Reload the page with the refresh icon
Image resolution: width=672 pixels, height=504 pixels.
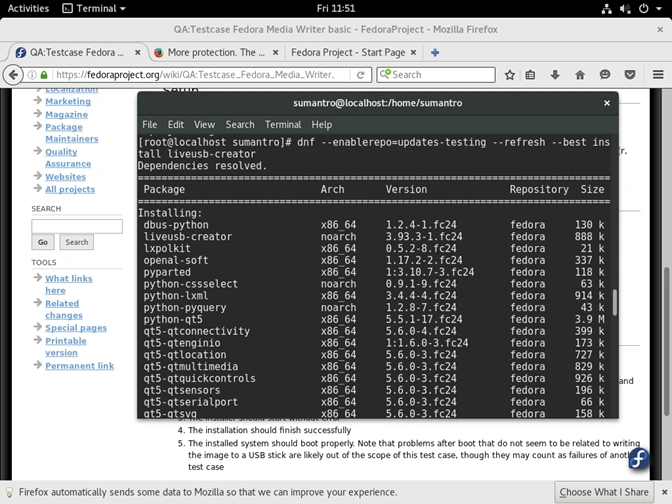coord(360,75)
